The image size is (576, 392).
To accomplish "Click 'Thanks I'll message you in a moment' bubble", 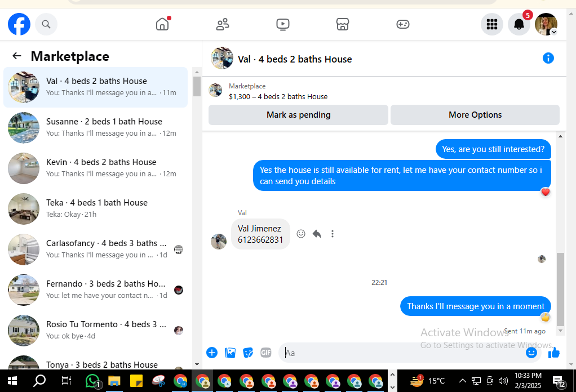I will (475, 306).
